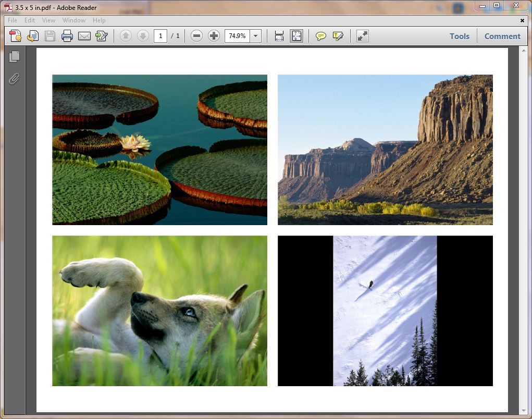The image size is (532, 419).
Task: Show attachments paperclip panel icon
Action: [x=14, y=79]
